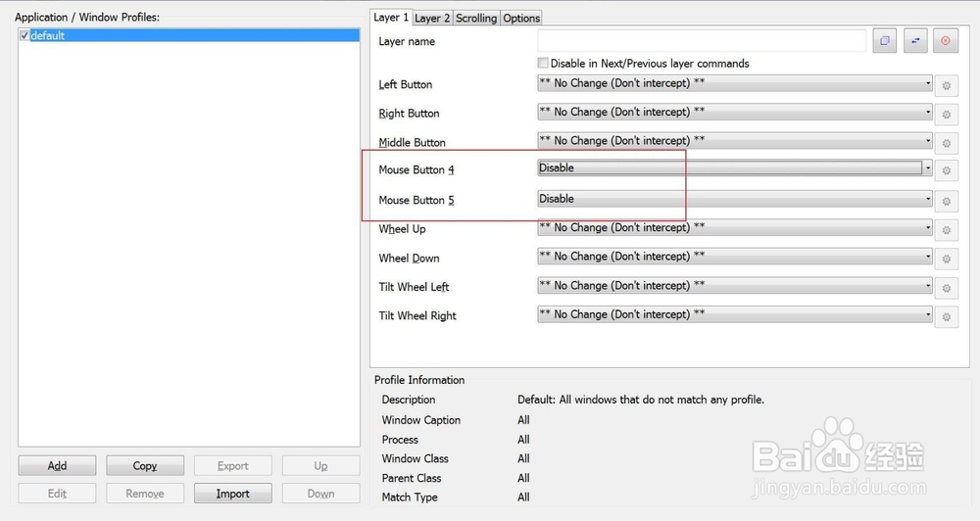The width and height of the screenshot is (980, 521).
Task: Open gear settings for Wheel Up
Action: point(947,230)
